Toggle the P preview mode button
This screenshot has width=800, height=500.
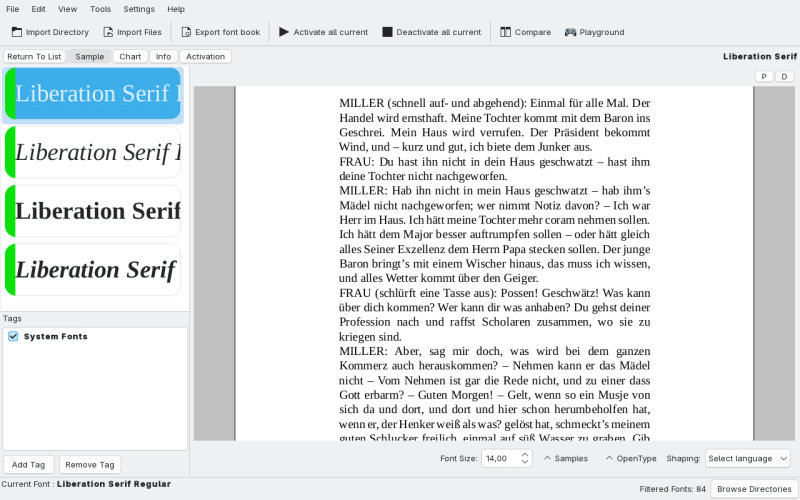[x=764, y=77]
